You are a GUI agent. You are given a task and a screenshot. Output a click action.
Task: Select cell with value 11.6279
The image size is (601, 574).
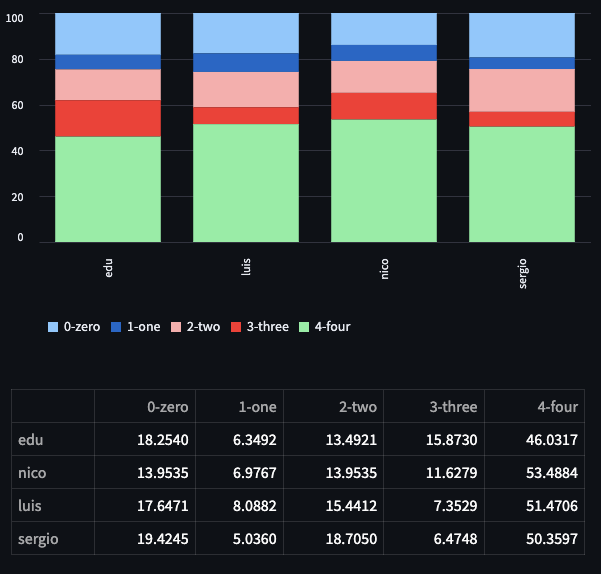pos(434,472)
